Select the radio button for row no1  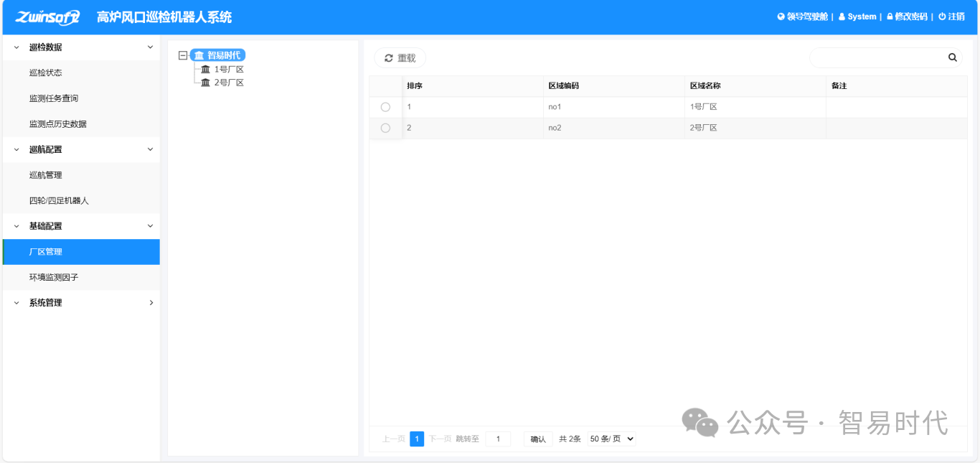[385, 107]
